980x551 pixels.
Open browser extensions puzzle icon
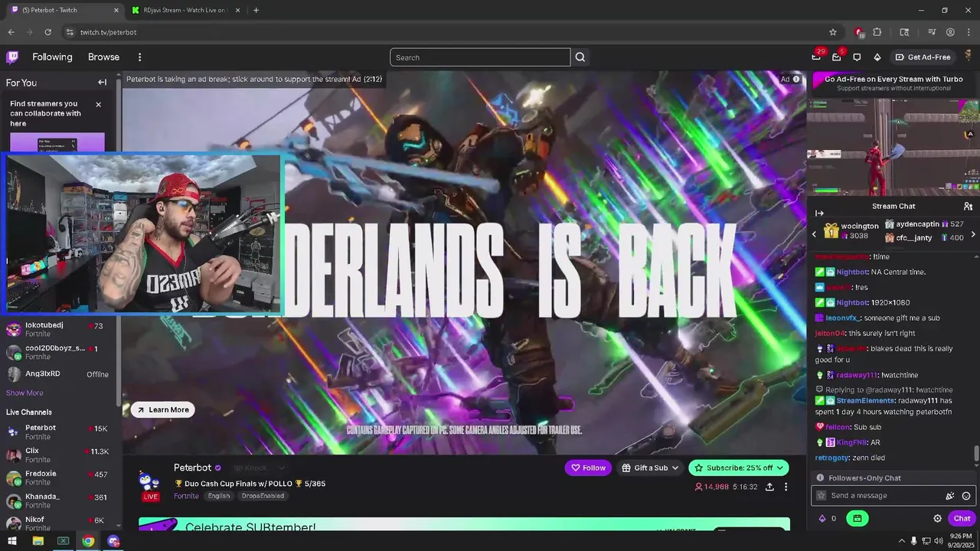[877, 32]
